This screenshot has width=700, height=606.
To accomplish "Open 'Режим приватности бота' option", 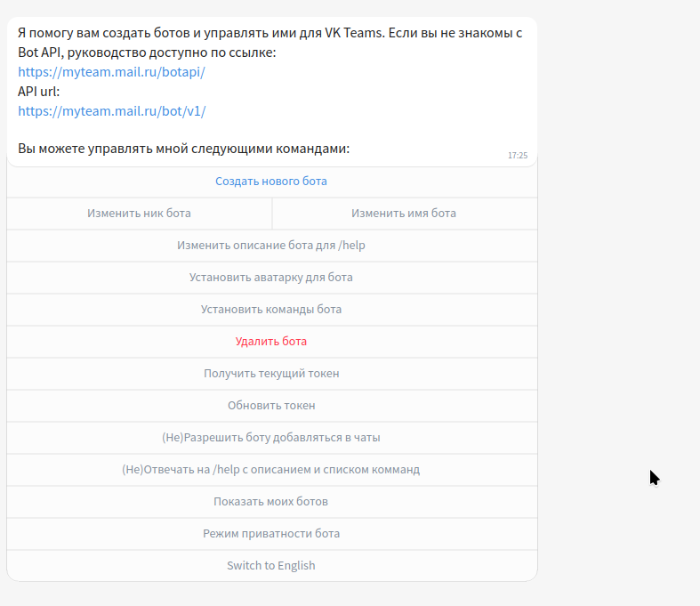I will coord(271,534).
